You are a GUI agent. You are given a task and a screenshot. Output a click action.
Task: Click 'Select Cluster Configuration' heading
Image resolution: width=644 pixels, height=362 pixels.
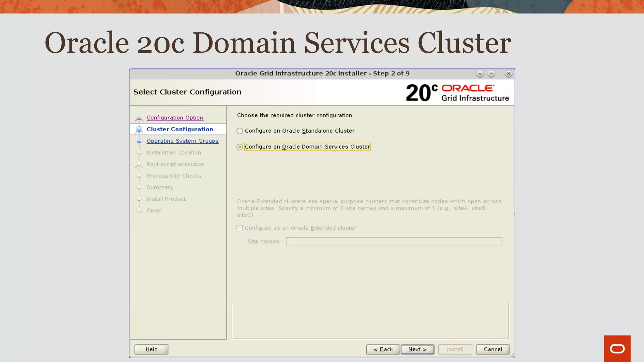click(187, 92)
